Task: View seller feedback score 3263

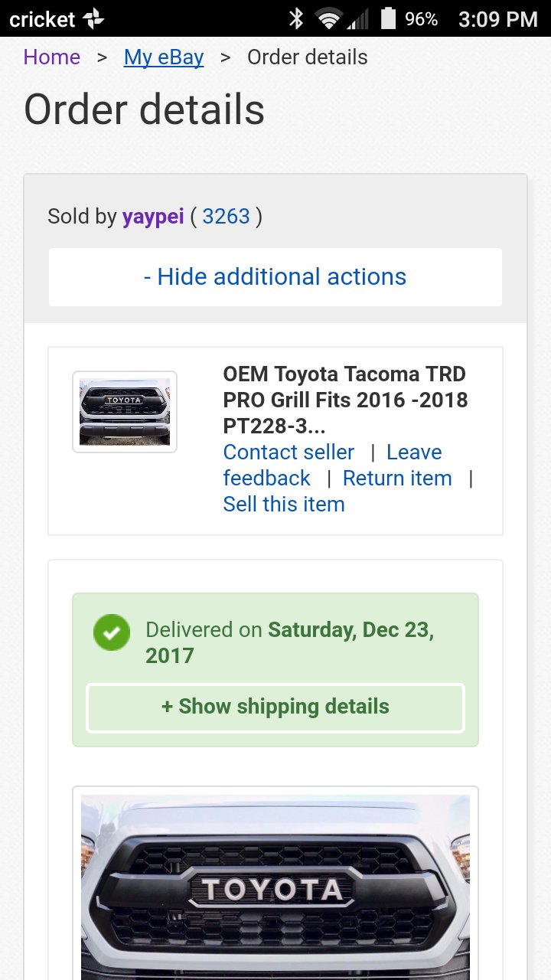Action: (x=227, y=217)
